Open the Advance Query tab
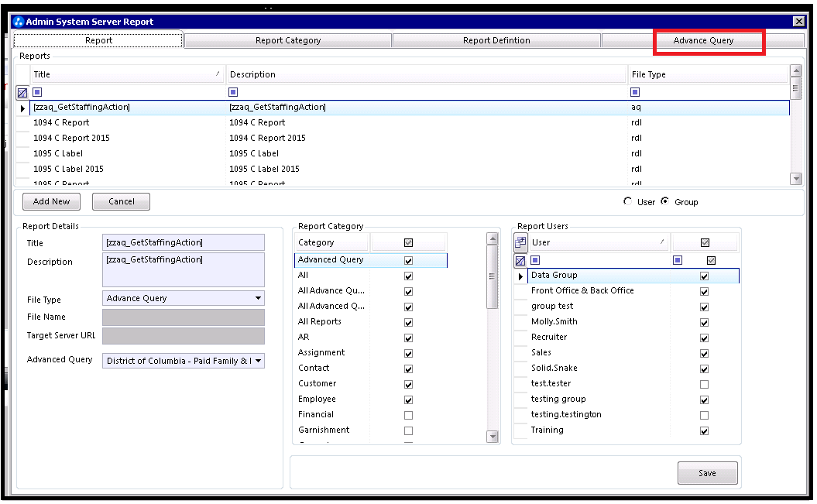This screenshot has width=817, height=504. 702,40
